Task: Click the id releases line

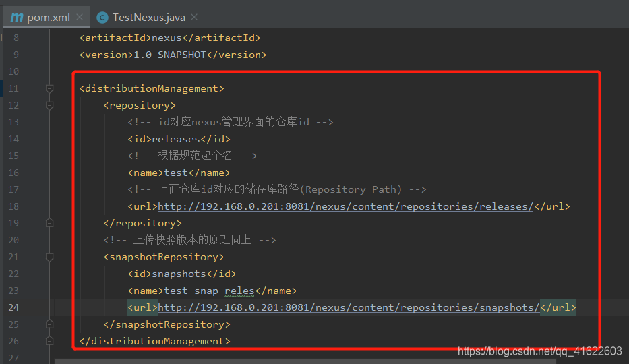Action: (x=179, y=139)
